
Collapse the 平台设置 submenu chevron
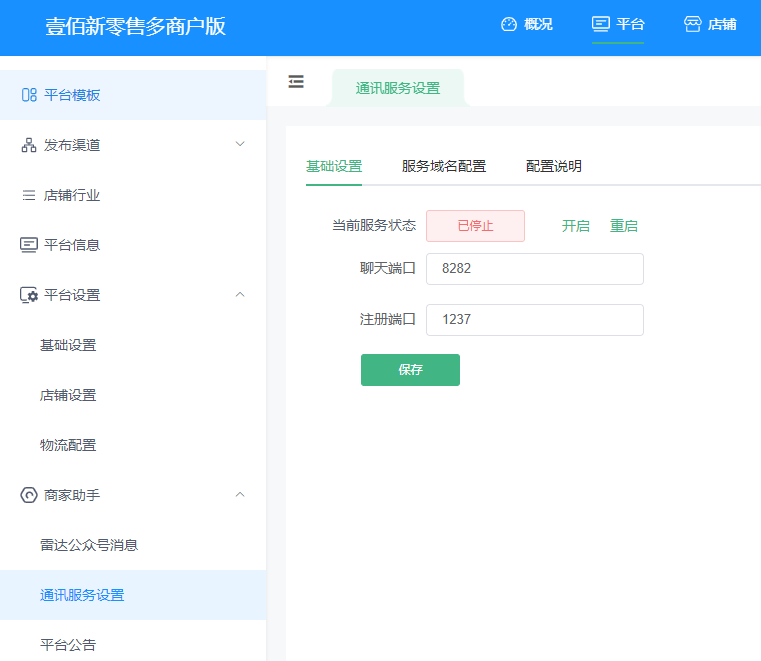[x=240, y=295]
